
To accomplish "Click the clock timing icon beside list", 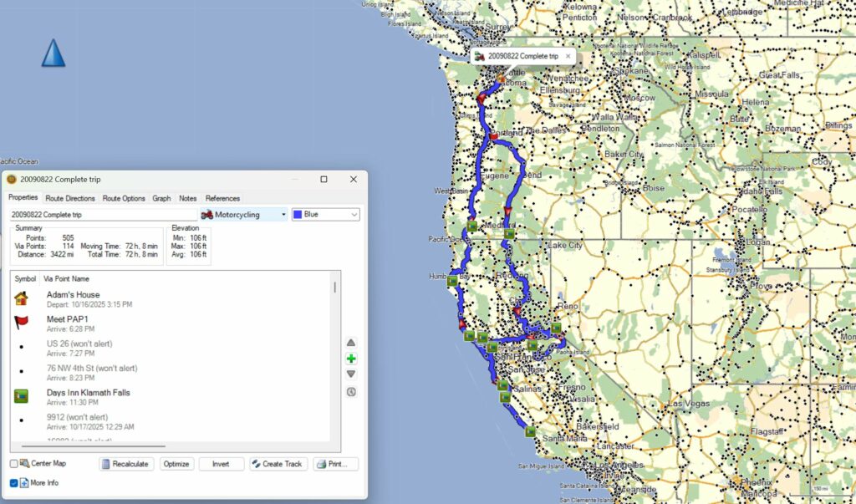I will pyautogui.click(x=351, y=391).
